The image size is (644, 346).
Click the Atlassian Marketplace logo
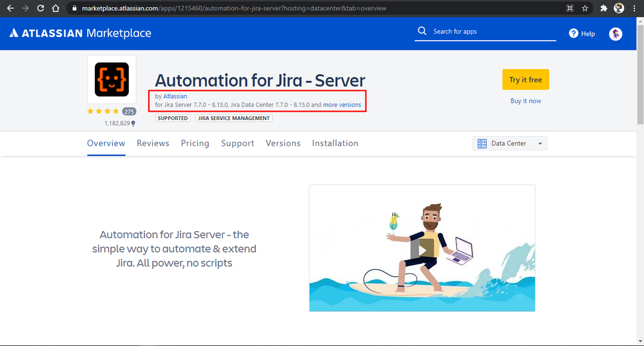(80, 33)
